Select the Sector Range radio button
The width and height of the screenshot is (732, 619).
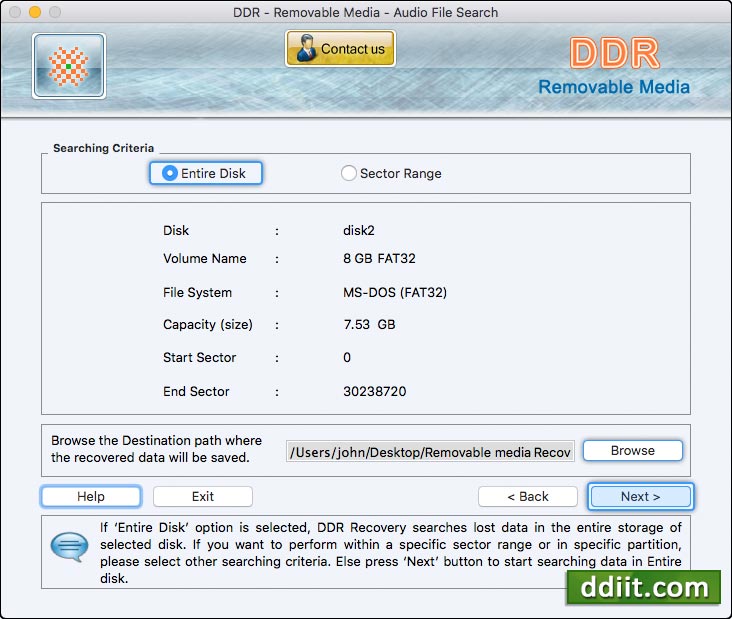(x=391, y=173)
